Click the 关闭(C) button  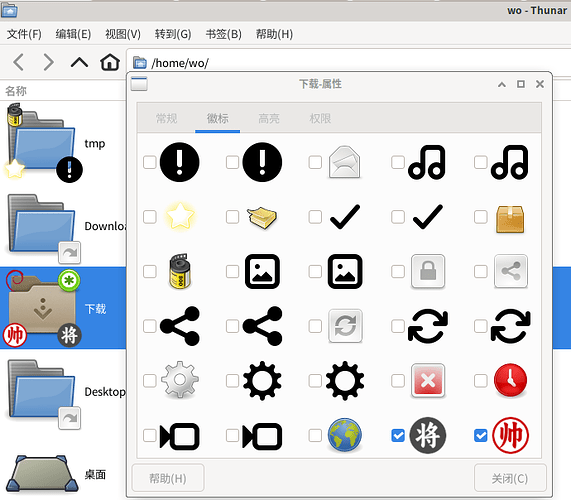510,478
